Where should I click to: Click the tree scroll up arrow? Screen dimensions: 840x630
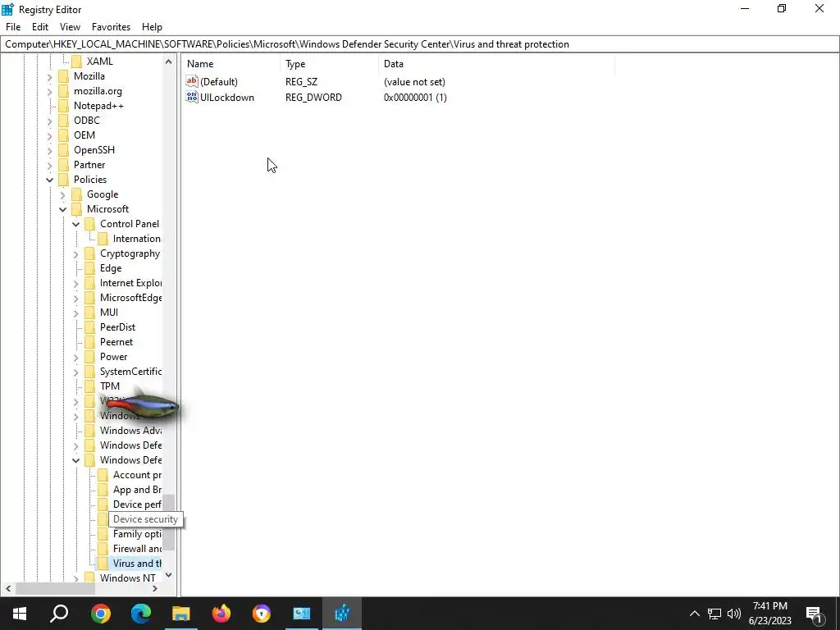click(x=169, y=62)
